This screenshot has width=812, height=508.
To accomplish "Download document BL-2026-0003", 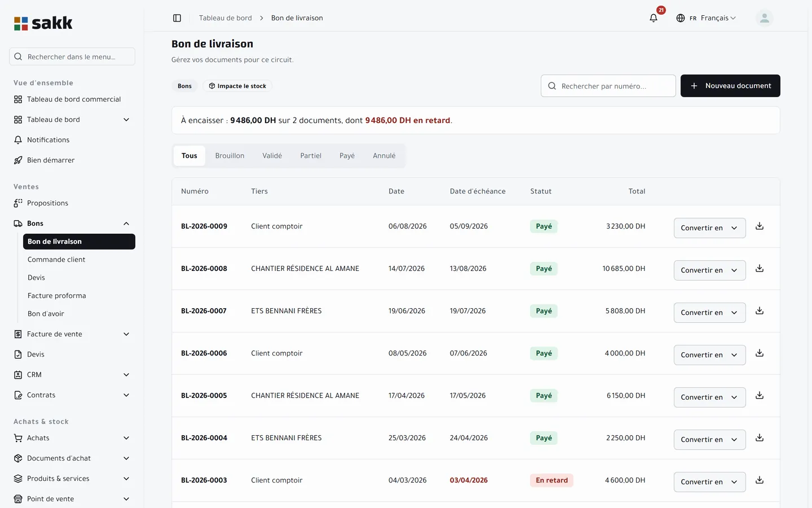I will 760,480.
